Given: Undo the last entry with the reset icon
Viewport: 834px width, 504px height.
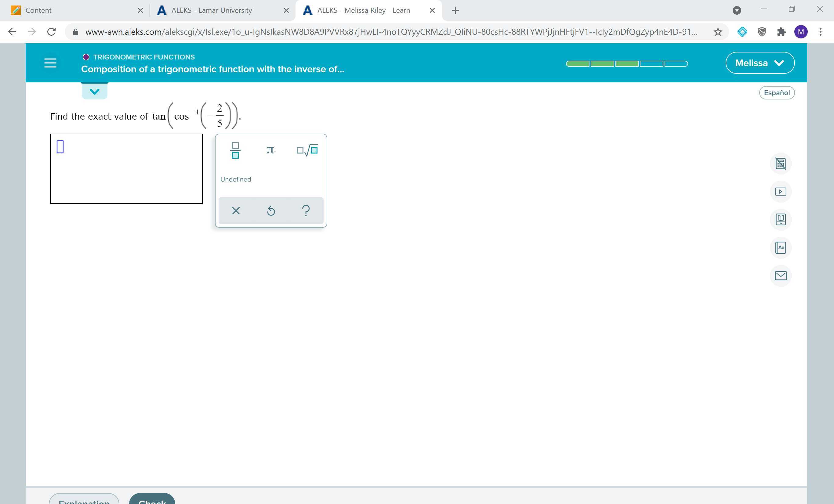Looking at the screenshot, I should click(271, 211).
